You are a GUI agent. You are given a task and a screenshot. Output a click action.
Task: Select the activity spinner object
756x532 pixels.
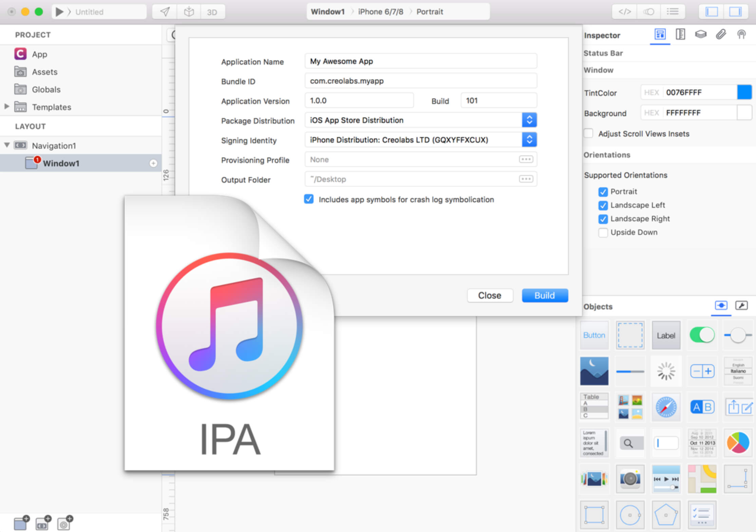(x=666, y=371)
